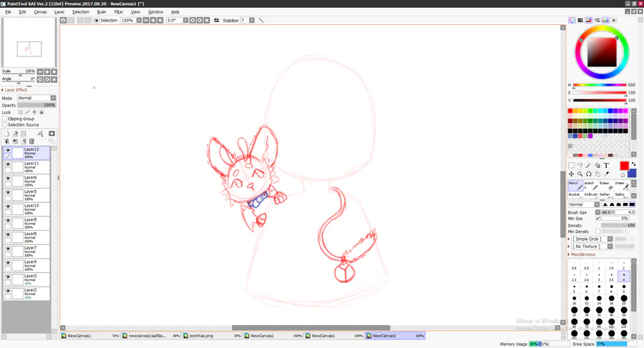
Task: Select the Eraser brush tool
Action: [x=605, y=185]
